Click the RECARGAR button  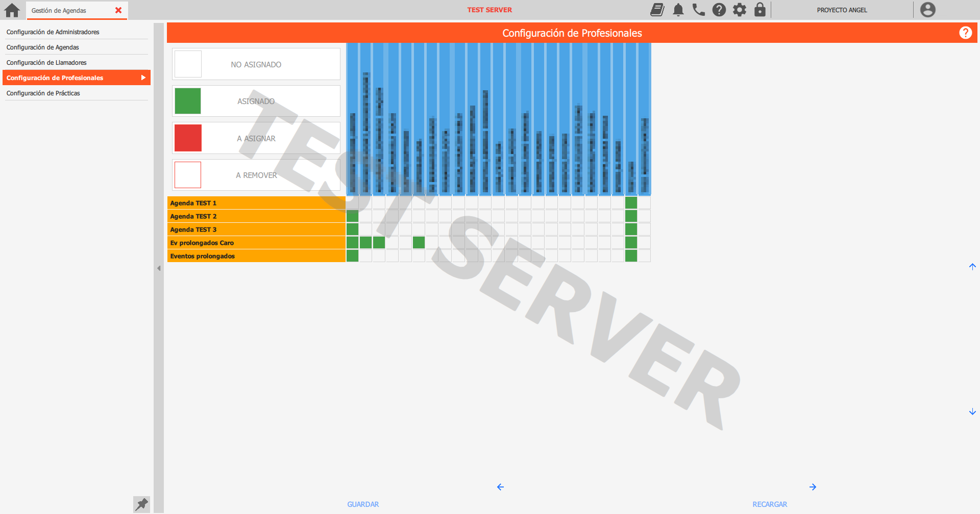click(770, 504)
